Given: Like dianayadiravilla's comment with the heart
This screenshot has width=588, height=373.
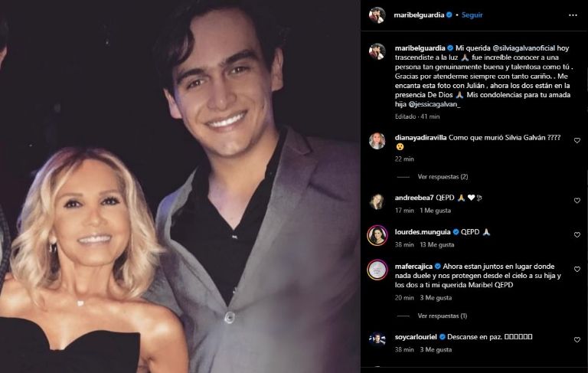Looking at the screenshot, I should coord(576,140).
